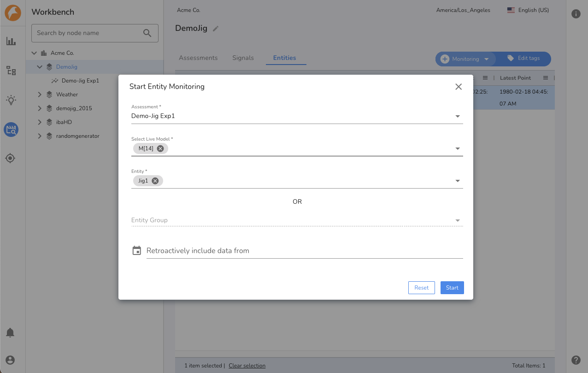The width and height of the screenshot is (588, 373).
Task: Open the Monitoring button dropdown arrow
Action: click(x=486, y=59)
